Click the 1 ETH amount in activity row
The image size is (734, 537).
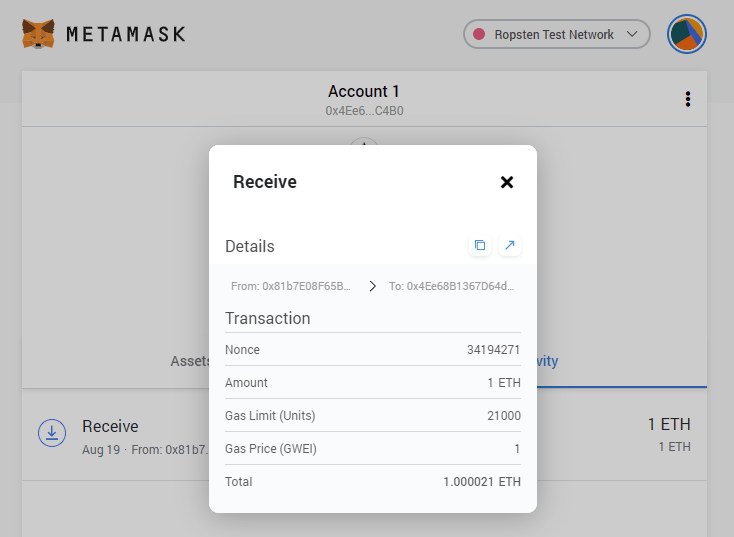pyautogui.click(x=669, y=424)
